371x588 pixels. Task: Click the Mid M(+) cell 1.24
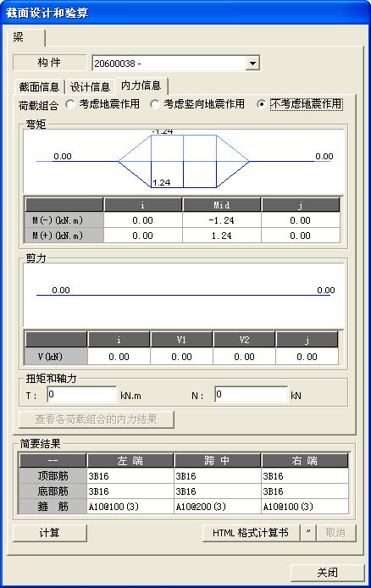[x=221, y=236]
